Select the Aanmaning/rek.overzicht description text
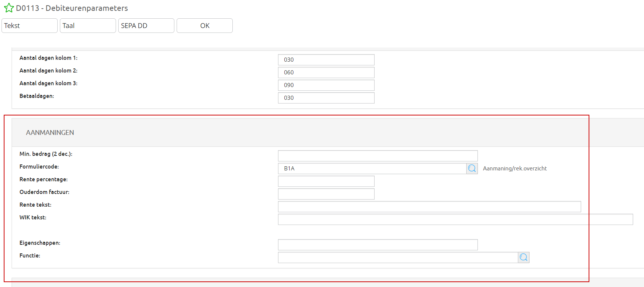The height and width of the screenshot is (287, 644). pos(515,169)
